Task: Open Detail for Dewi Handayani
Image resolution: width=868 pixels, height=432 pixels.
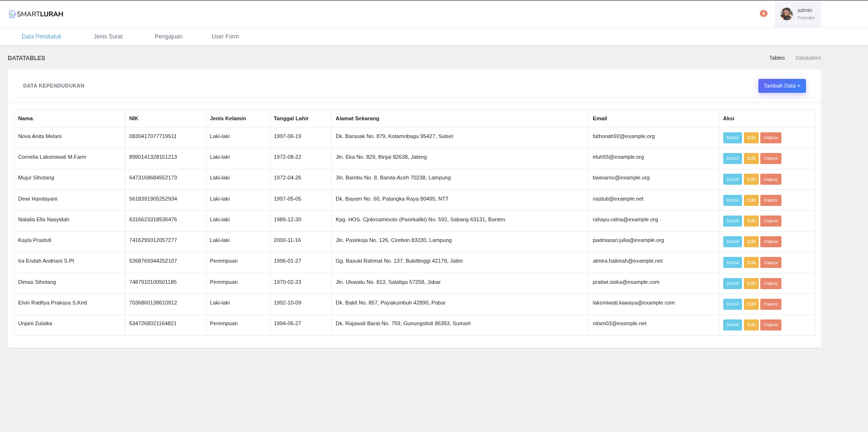Action: coord(732,200)
